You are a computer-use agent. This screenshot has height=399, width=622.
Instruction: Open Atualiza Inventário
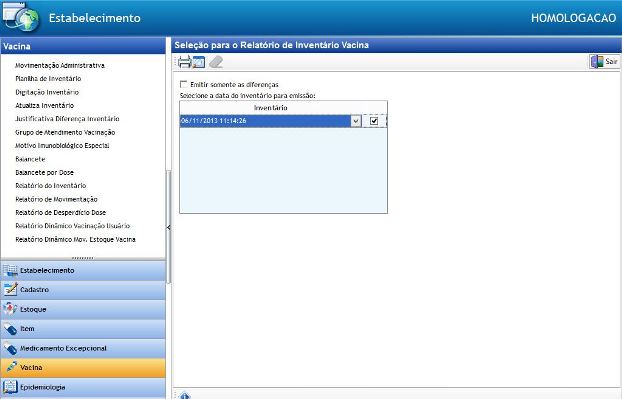[x=44, y=106]
